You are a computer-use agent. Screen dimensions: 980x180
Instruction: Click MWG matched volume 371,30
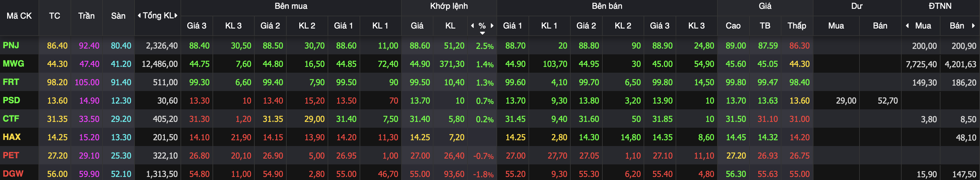click(452, 64)
